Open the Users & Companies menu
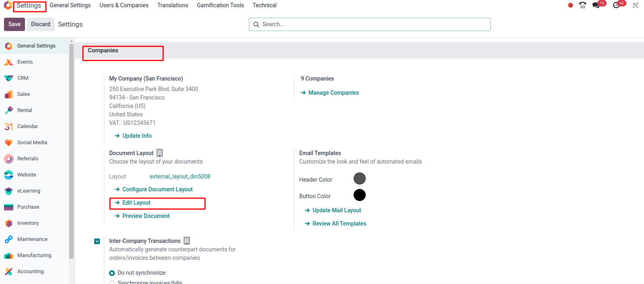This screenshot has width=644, height=284. click(124, 5)
